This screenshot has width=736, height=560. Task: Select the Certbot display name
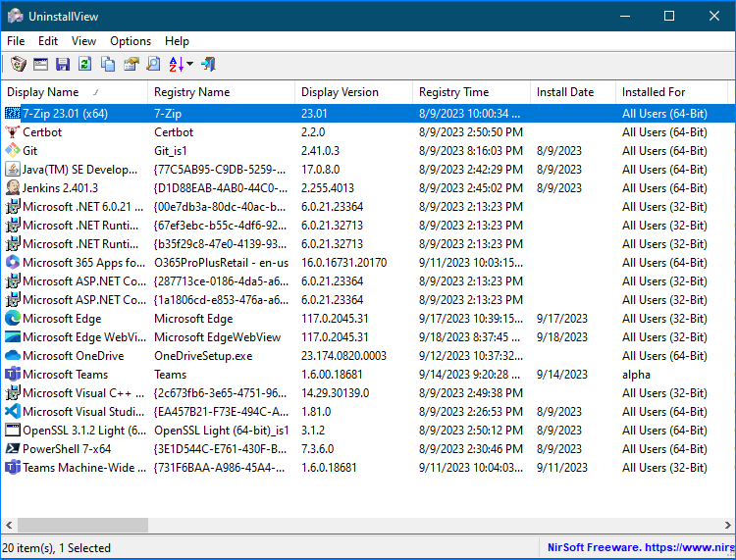tap(42, 132)
